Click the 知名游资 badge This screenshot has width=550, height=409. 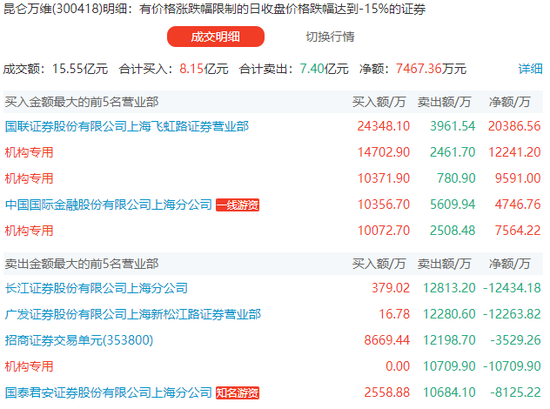point(237,393)
